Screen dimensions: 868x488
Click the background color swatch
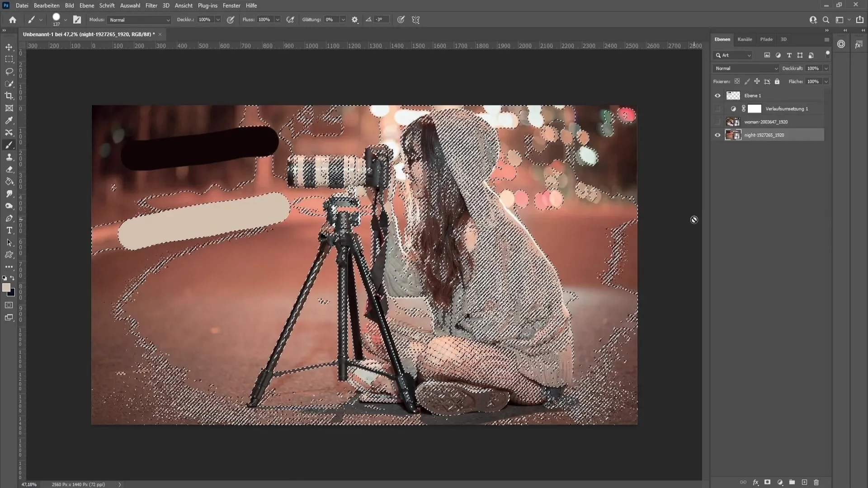click(x=12, y=294)
